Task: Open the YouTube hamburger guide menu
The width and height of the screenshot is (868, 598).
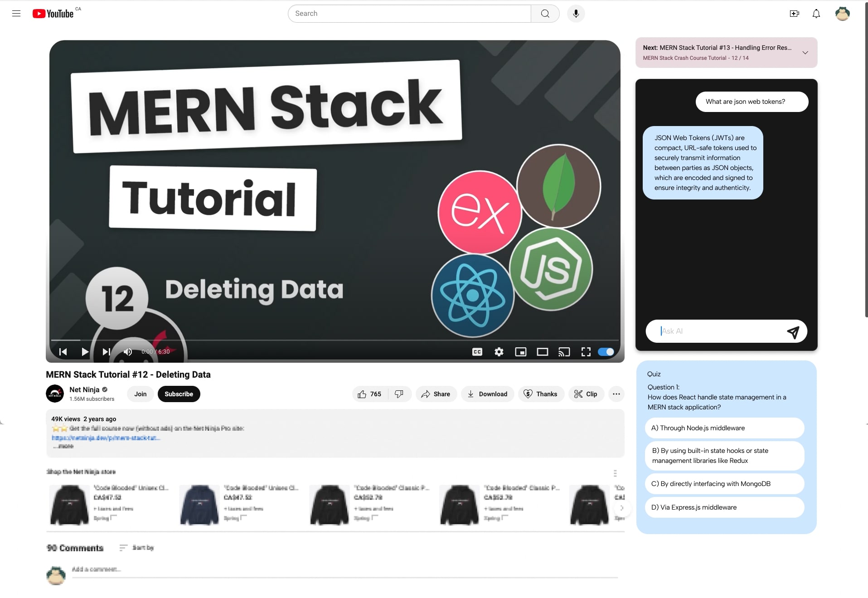Action: coord(16,14)
